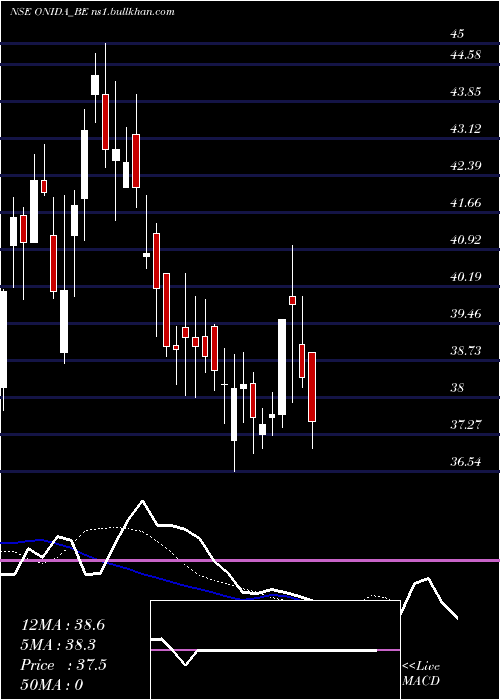Click the <<Live MACD label
This screenshot has height=700, width=500.
pos(421,674)
